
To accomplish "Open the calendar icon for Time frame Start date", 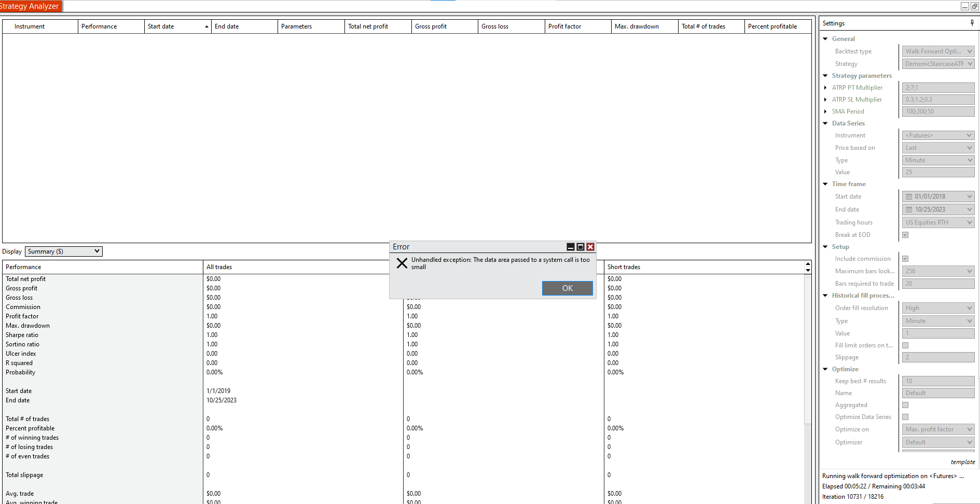I will click(909, 197).
